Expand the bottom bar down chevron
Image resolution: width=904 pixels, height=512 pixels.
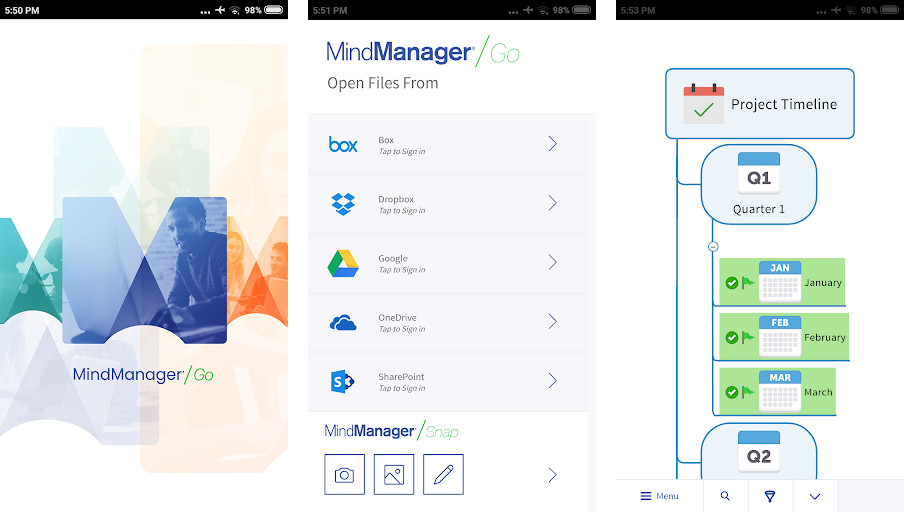pyautogui.click(x=815, y=496)
